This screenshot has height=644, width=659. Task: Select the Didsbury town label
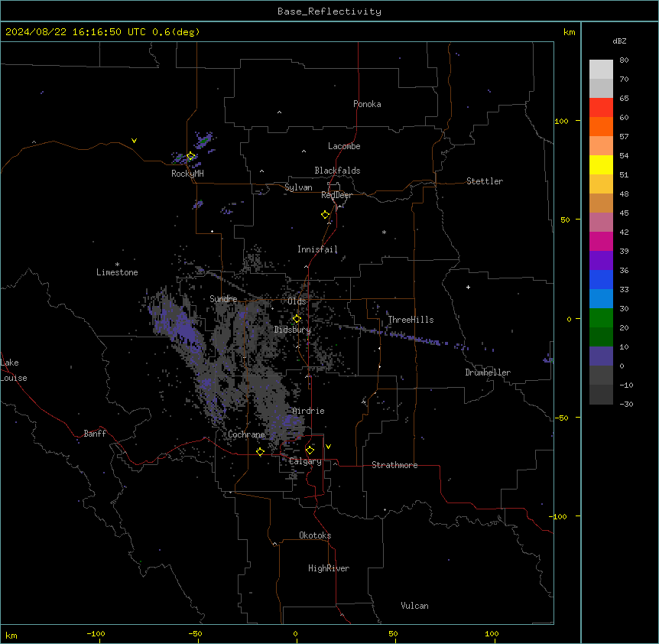pyautogui.click(x=293, y=330)
